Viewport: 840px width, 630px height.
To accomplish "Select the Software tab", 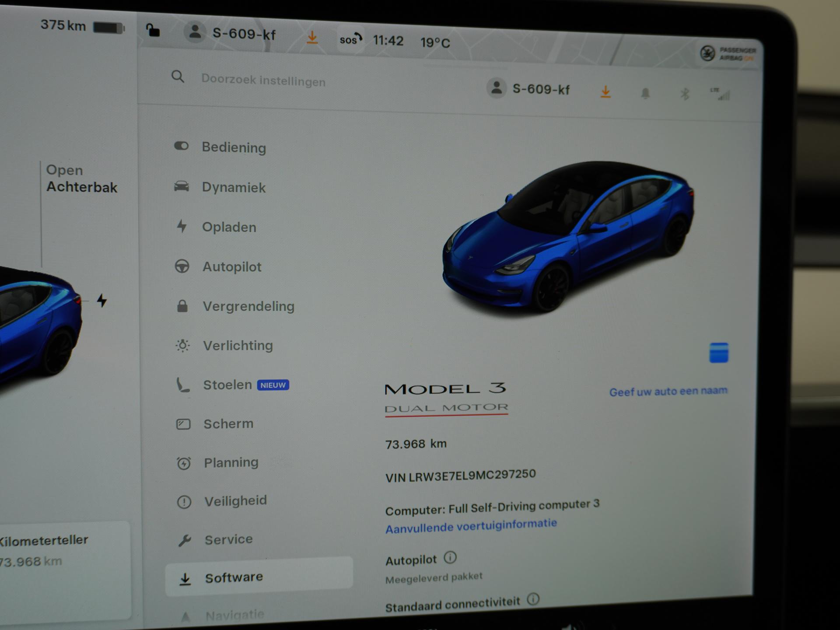I will tap(259, 577).
